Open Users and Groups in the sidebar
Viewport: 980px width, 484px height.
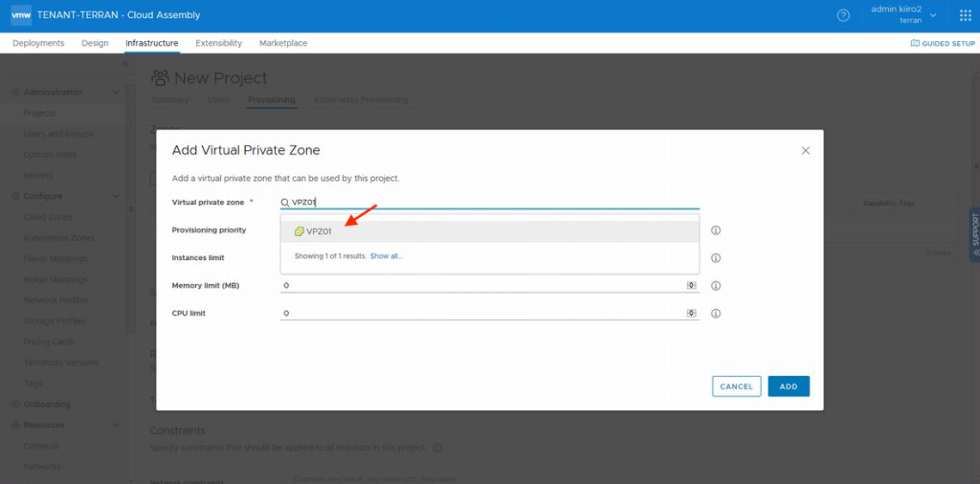point(58,134)
